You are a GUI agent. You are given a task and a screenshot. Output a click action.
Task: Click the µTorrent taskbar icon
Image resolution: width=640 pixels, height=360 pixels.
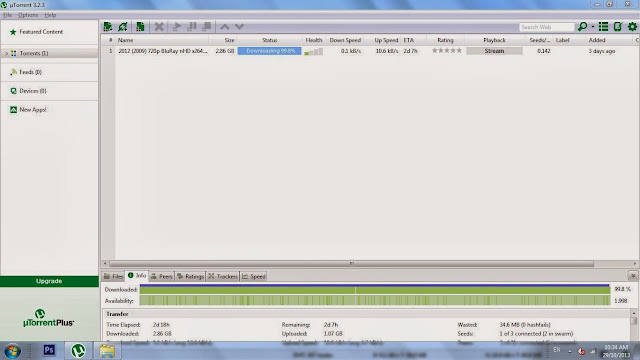pos(78,351)
